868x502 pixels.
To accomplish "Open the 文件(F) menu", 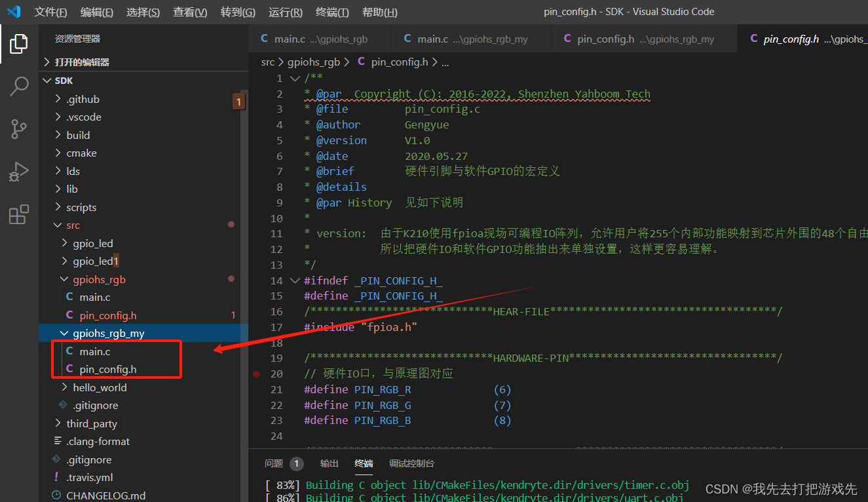I will (50, 12).
